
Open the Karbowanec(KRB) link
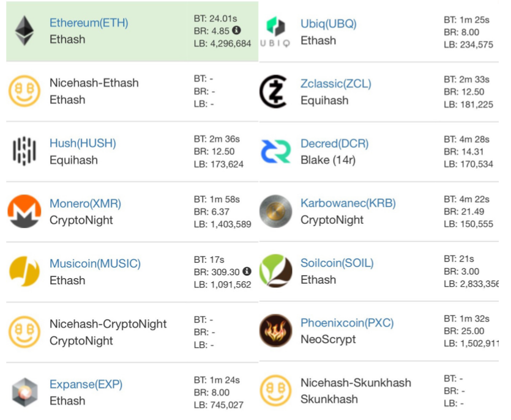(x=348, y=204)
